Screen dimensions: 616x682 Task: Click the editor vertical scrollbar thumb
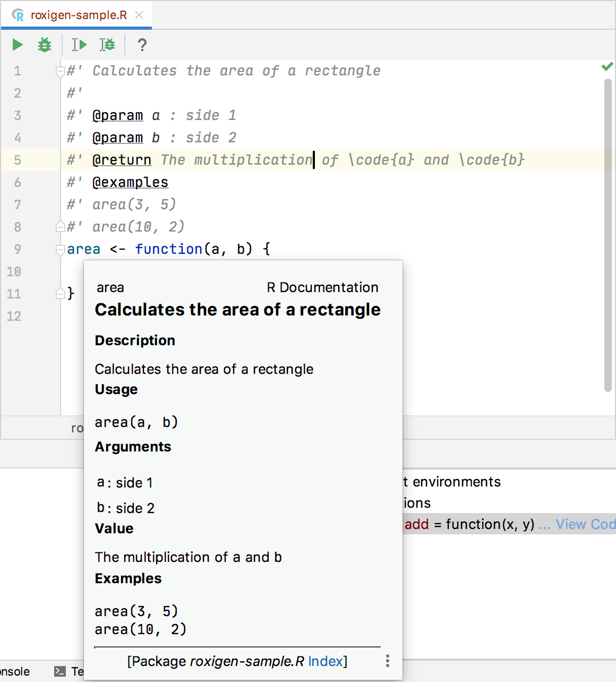click(x=608, y=235)
